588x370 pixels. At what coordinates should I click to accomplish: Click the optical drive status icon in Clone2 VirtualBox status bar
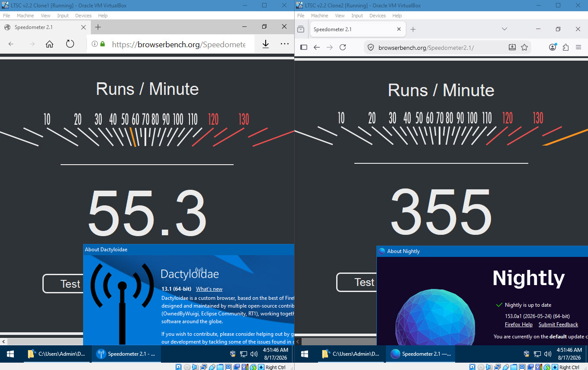(x=481, y=367)
